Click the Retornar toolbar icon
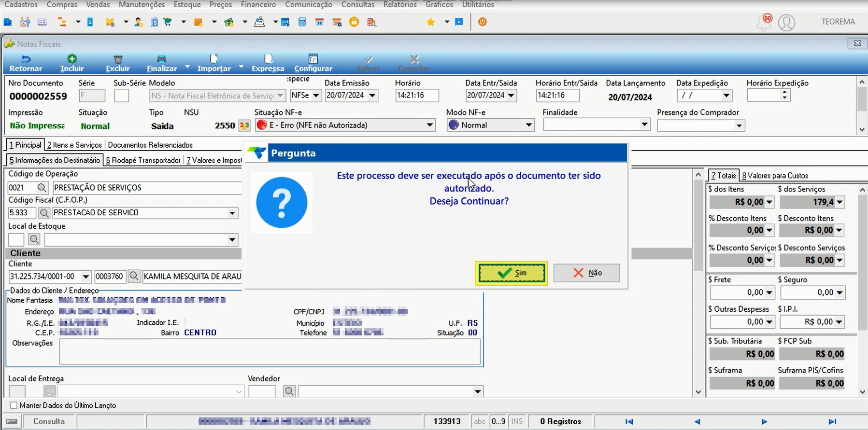The image size is (868, 430). point(26,59)
